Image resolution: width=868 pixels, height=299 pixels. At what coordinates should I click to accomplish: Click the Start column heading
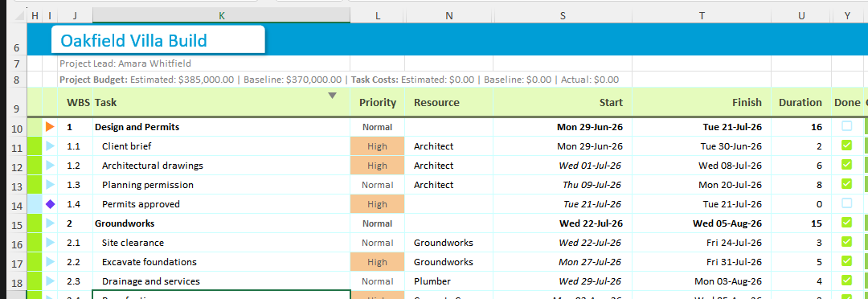pyautogui.click(x=611, y=102)
